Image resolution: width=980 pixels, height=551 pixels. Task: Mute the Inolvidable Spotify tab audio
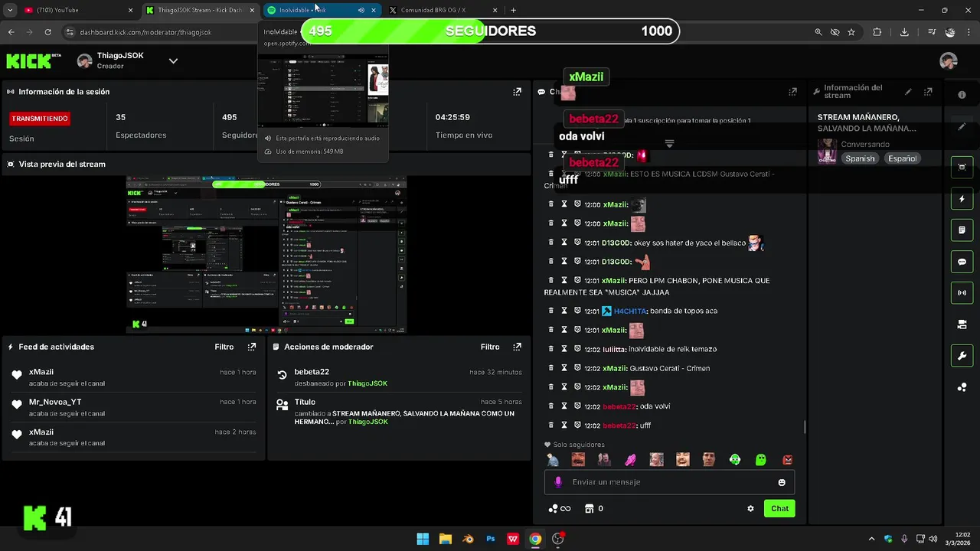pyautogui.click(x=361, y=10)
